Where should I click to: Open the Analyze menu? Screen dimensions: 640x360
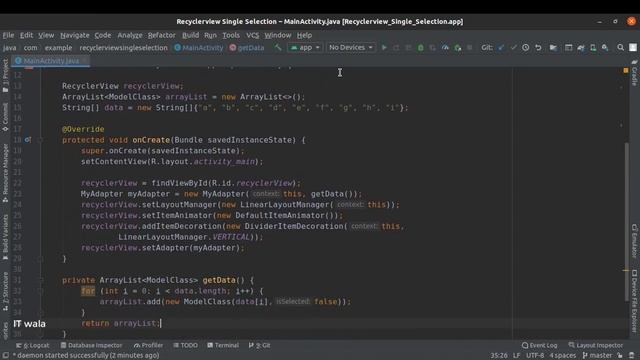130,35
